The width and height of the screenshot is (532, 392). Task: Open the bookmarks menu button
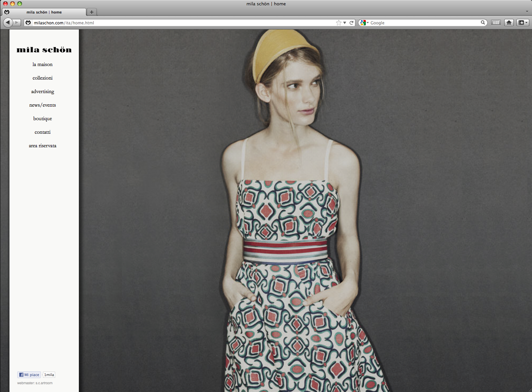click(x=523, y=23)
